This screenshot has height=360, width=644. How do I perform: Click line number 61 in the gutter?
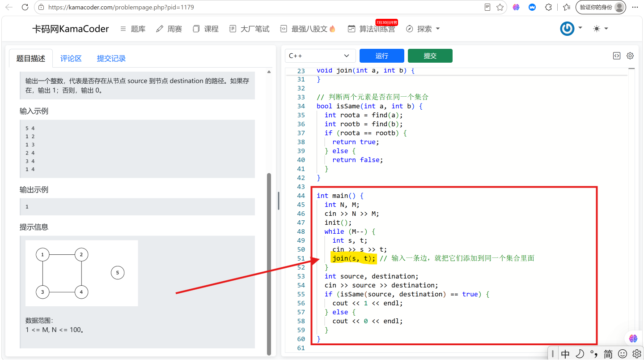click(301, 348)
